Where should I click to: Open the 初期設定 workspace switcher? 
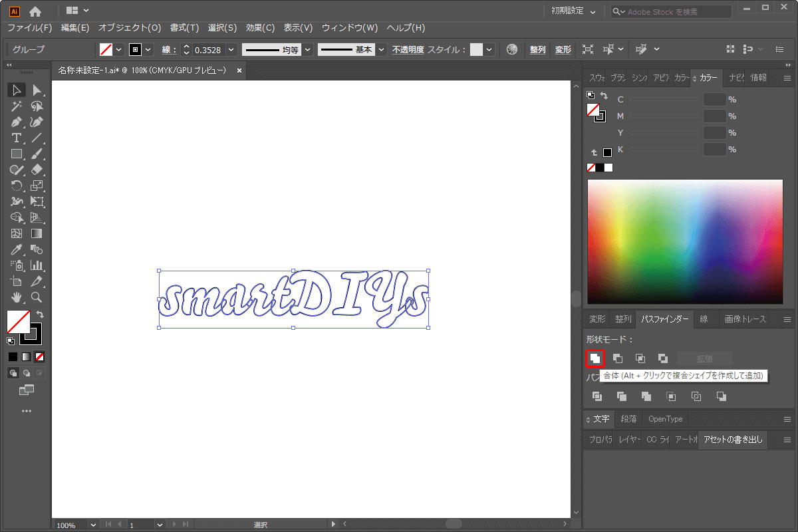click(575, 11)
